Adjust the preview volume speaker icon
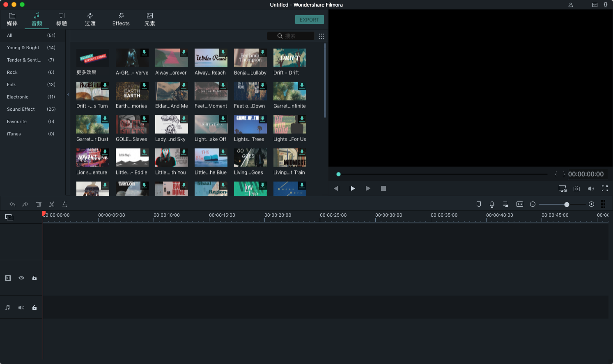This screenshot has width=613, height=364. tap(591, 188)
